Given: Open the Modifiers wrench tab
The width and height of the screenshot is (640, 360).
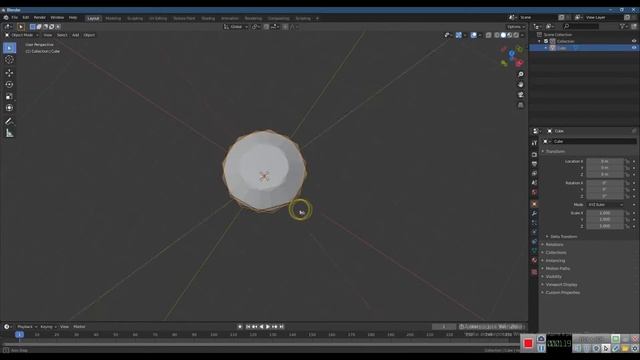Looking at the screenshot, I should coord(534,213).
